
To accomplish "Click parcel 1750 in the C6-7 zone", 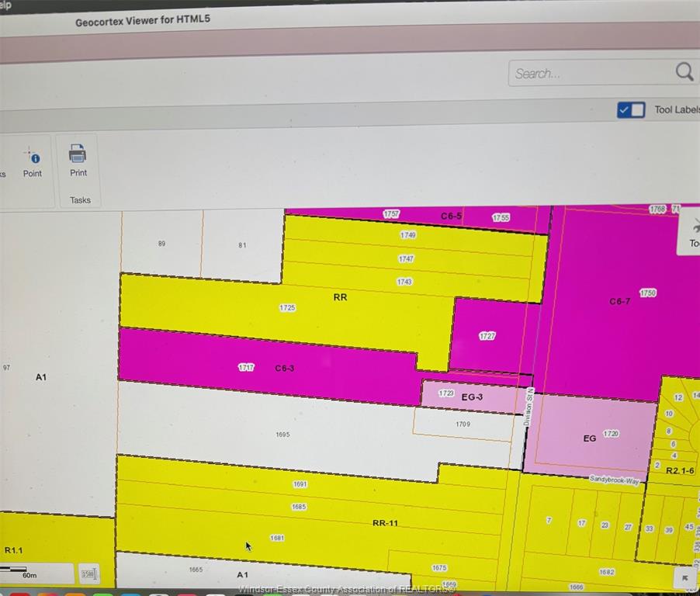I will [647, 293].
